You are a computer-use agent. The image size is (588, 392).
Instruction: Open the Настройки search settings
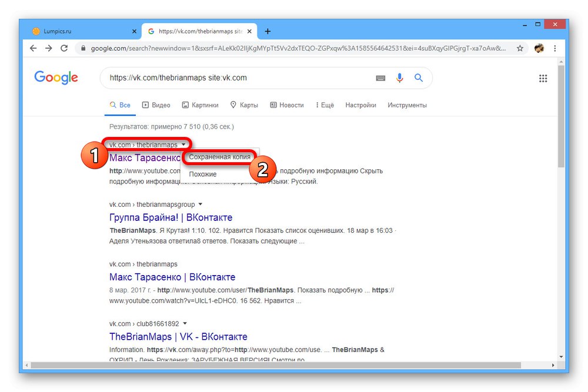coord(361,105)
